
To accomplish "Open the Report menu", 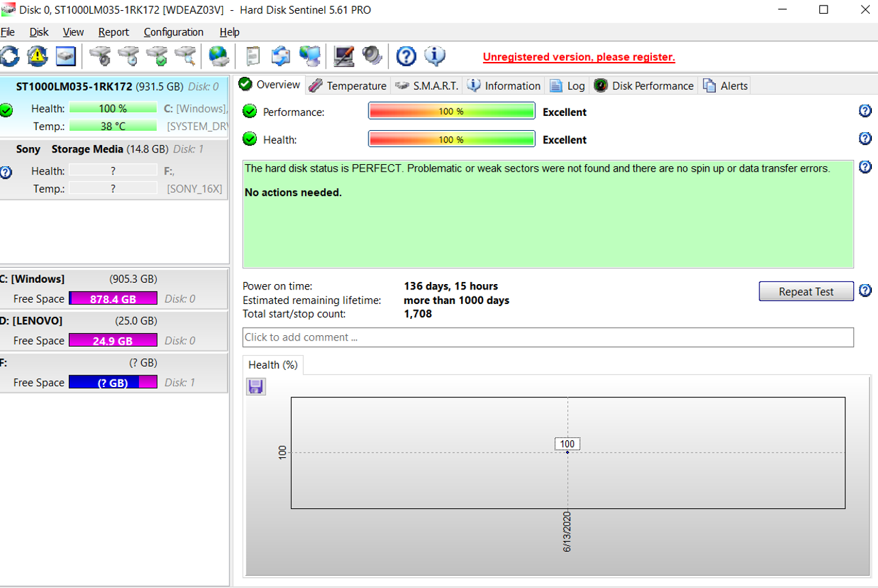I will pyautogui.click(x=113, y=32).
